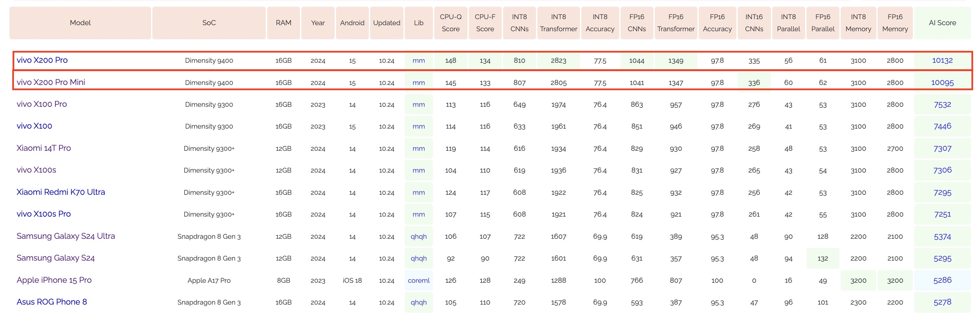Select the iOS 18 cell in iPhone row
This screenshot has height=313, width=980.
(x=352, y=280)
